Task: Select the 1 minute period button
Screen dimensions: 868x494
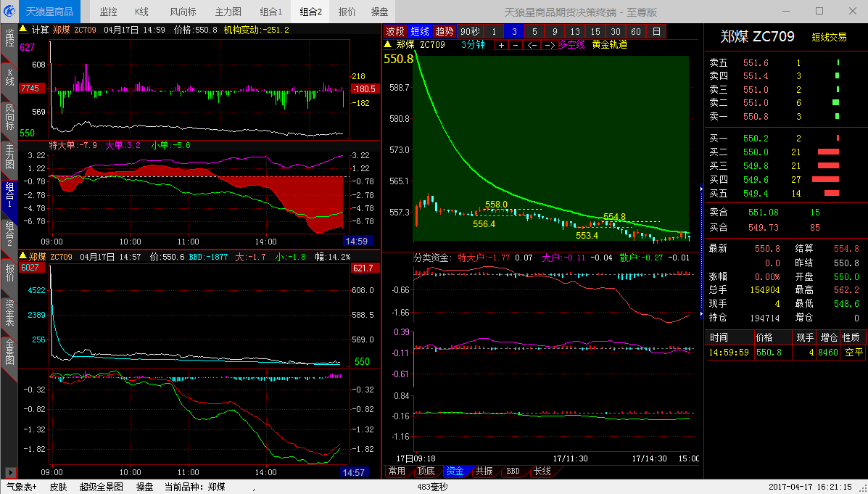Action: tap(494, 32)
